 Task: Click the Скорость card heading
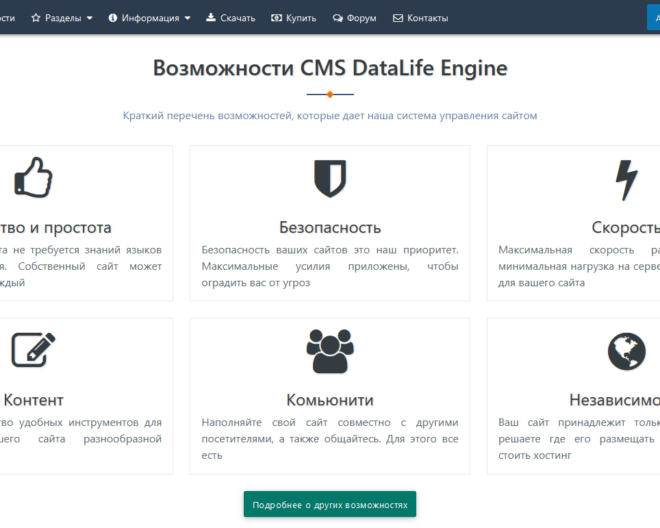click(625, 227)
